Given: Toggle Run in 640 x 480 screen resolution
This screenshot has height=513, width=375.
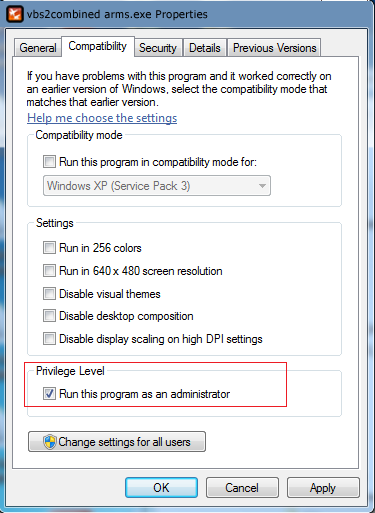Looking at the screenshot, I should (x=49, y=270).
